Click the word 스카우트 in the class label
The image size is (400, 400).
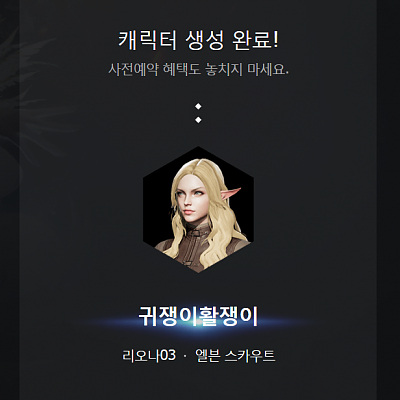(x=250, y=355)
